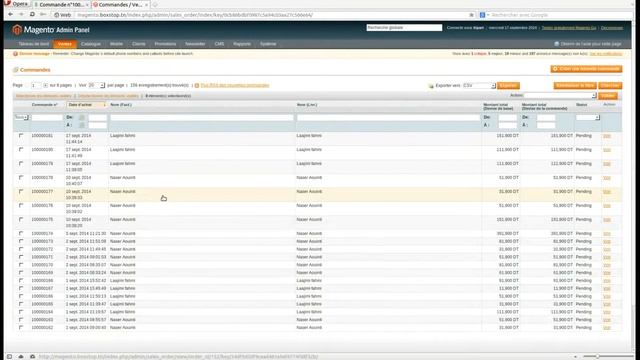Open the Système menu
The height and width of the screenshot is (360, 640).
point(268,44)
